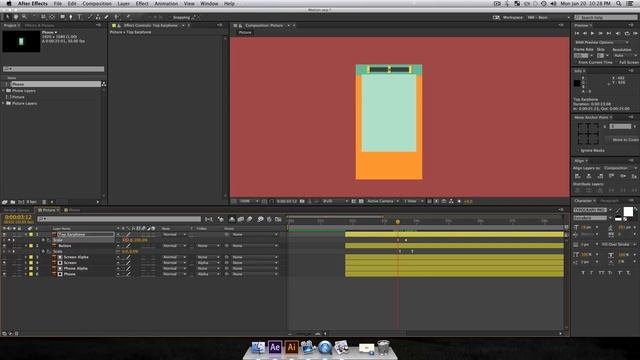Image resolution: width=640 pixels, height=360 pixels.
Task: Jump to first frame in Preview panel
Action: point(577,33)
